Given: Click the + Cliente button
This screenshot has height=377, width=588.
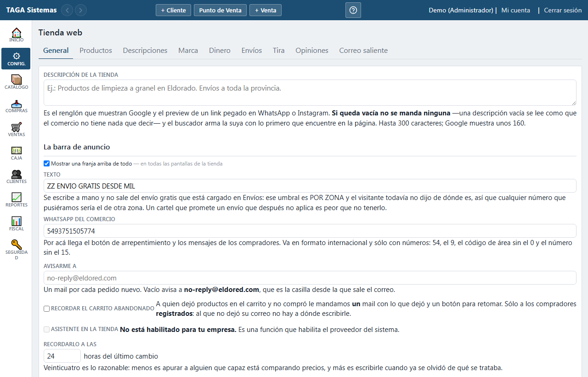Looking at the screenshot, I should point(173,10).
